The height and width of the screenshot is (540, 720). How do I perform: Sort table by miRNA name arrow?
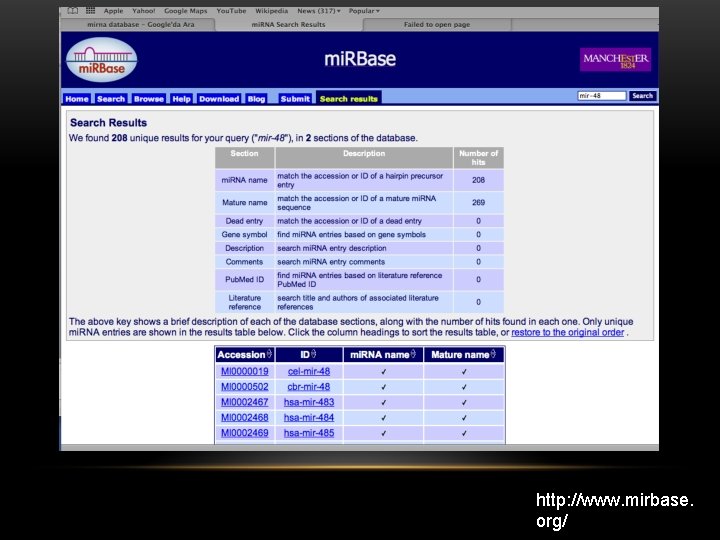point(413,354)
